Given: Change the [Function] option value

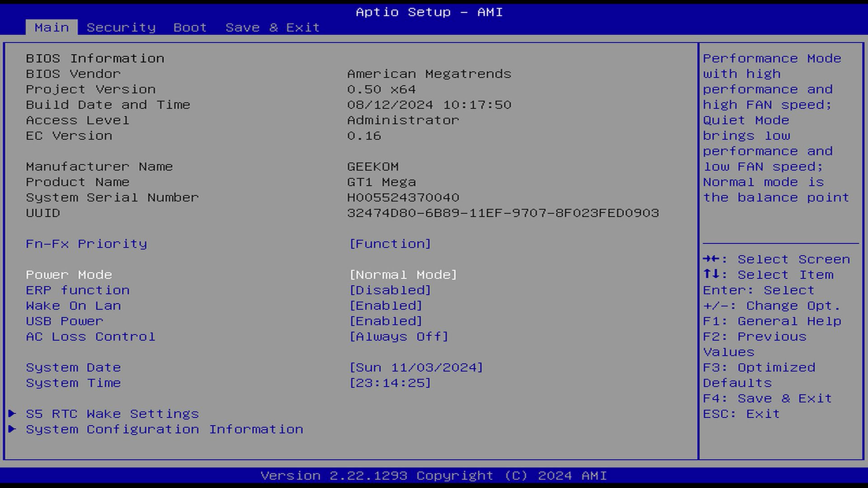Looking at the screenshot, I should pos(390,244).
